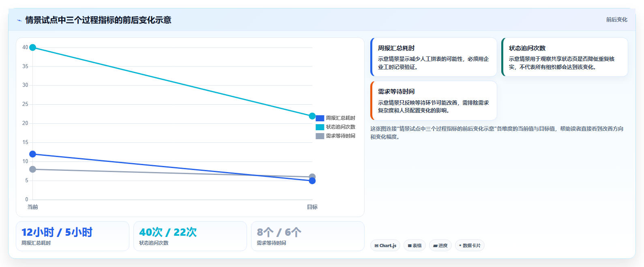This screenshot has height=267, width=644.
Task: Click the panel title 情景试点中三个过程指标的前后变化示意
Action: [x=98, y=20]
